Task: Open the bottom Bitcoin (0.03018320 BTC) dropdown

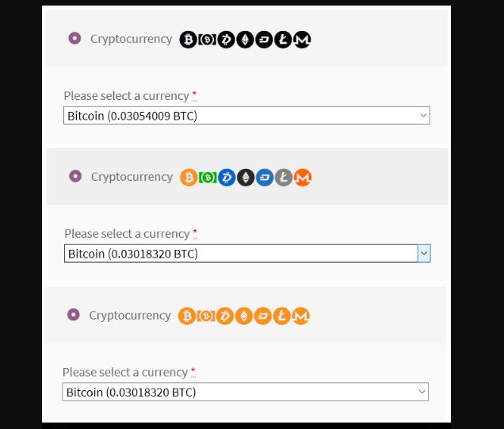Action: coord(245,392)
